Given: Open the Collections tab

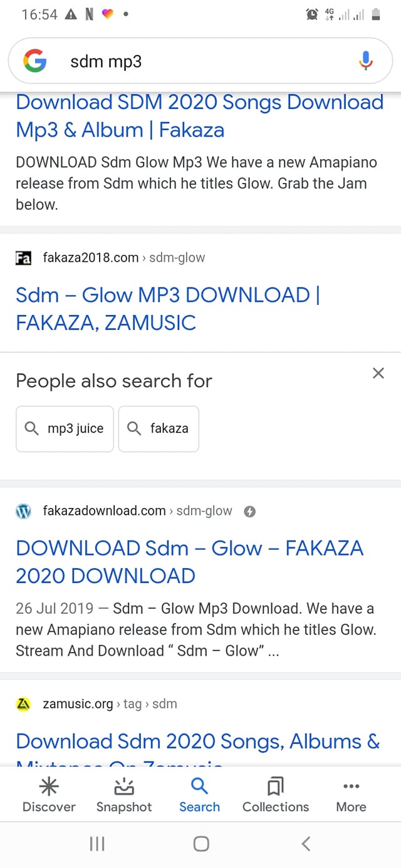Looking at the screenshot, I should pyautogui.click(x=276, y=794).
